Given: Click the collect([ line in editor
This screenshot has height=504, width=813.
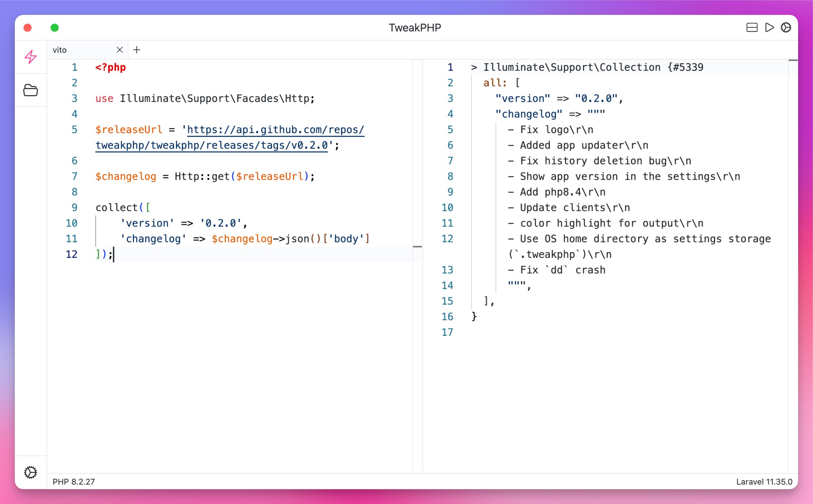Looking at the screenshot, I should (123, 207).
